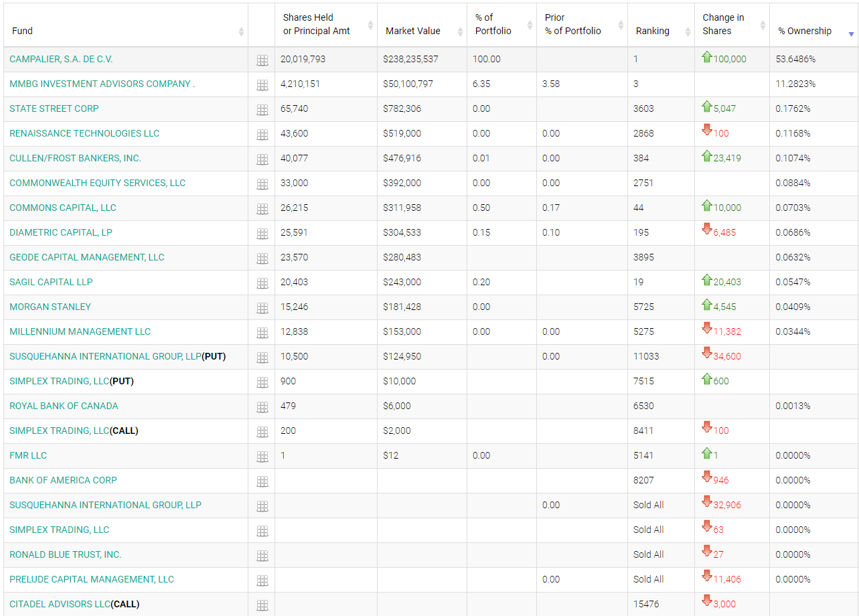This screenshot has height=616, width=859.
Task: Click red down arrow in RENAISSANCE TECHNOLOGIES row
Action: tap(707, 130)
